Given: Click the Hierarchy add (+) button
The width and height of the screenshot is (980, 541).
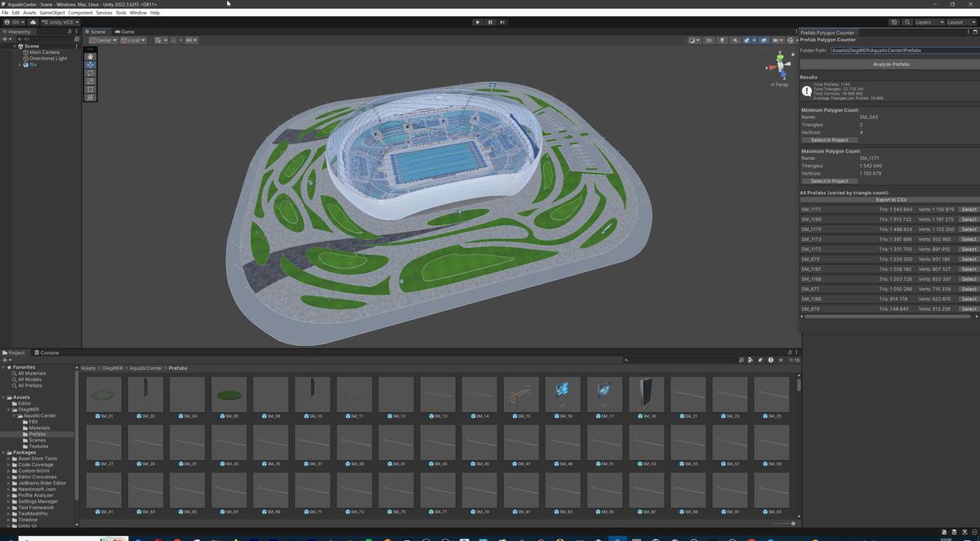Looking at the screenshot, I should (5, 39).
